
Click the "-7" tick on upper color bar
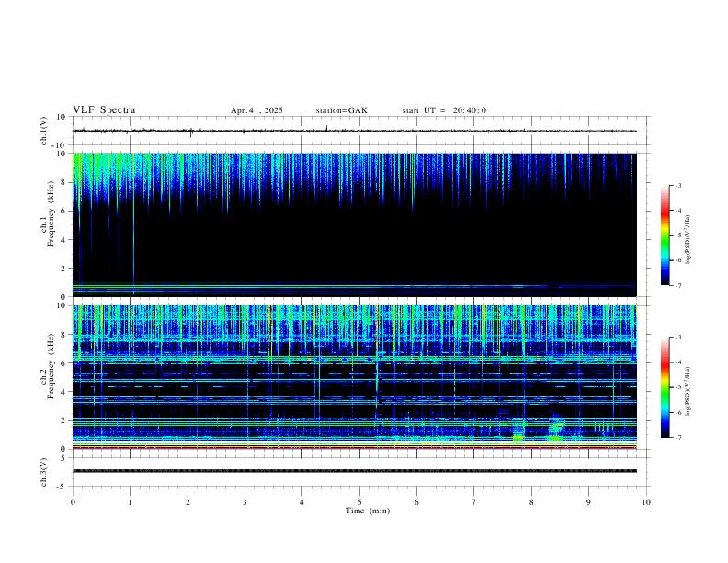pos(677,286)
